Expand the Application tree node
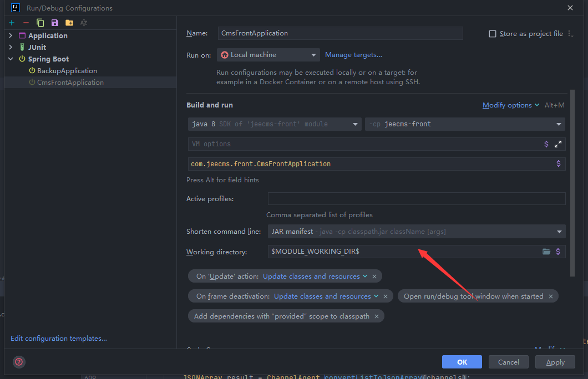Image resolution: width=588 pixels, height=379 pixels. tap(11, 35)
